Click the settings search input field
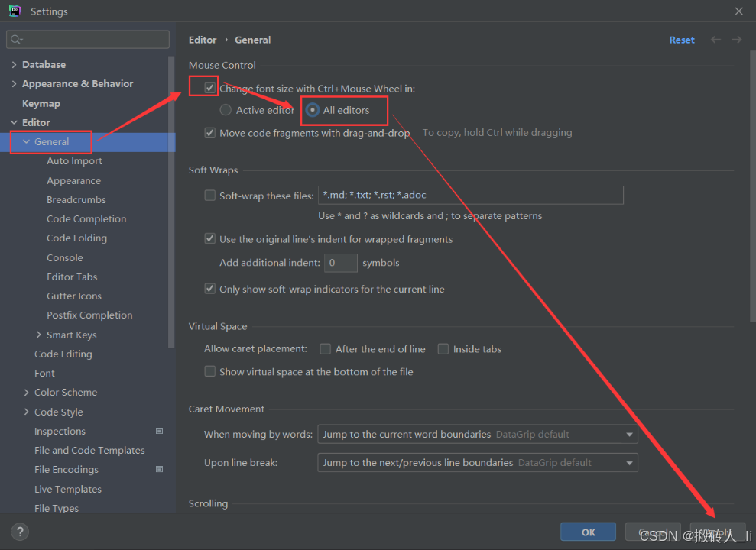 coord(88,40)
